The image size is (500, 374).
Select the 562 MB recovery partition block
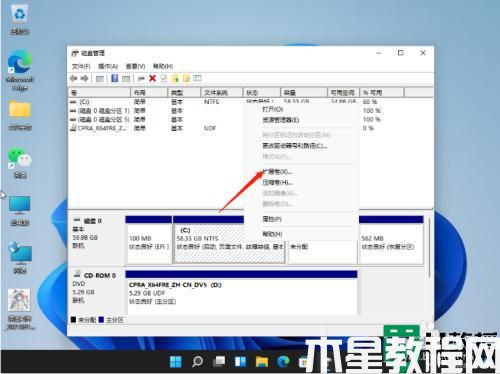pyautogui.click(x=391, y=240)
